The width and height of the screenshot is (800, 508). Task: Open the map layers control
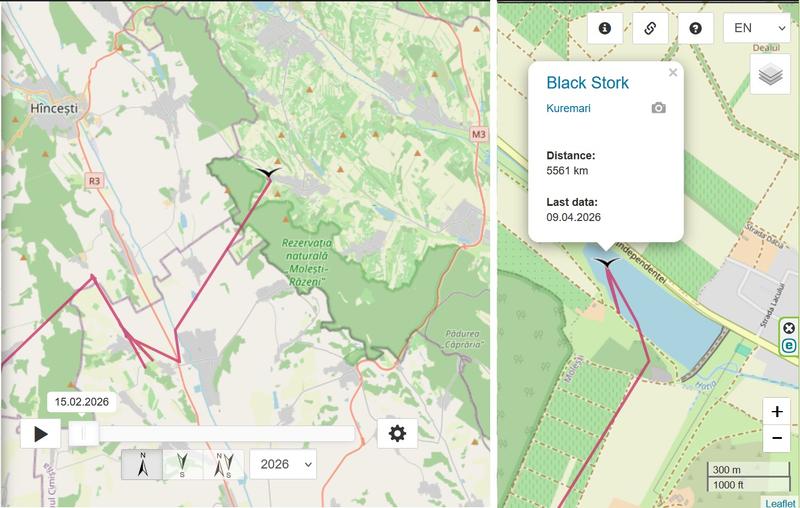click(x=770, y=75)
